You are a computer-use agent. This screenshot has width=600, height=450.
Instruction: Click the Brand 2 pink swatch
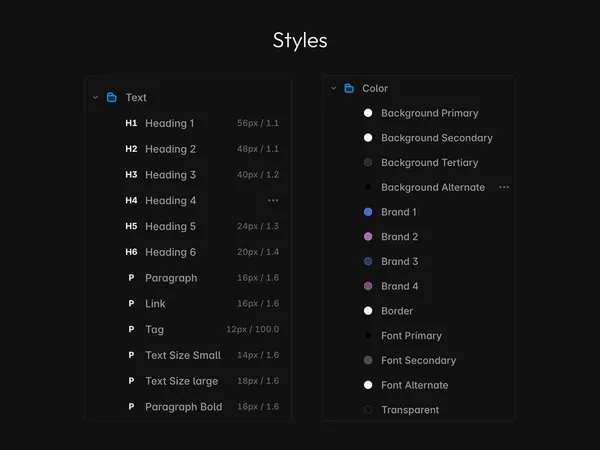pos(368,236)
